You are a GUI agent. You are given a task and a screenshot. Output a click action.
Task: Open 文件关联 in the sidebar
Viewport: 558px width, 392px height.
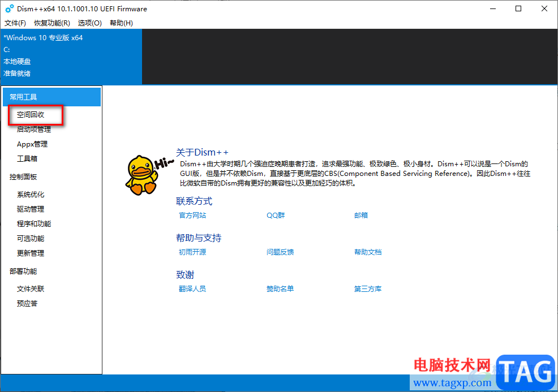pos(31,289)
